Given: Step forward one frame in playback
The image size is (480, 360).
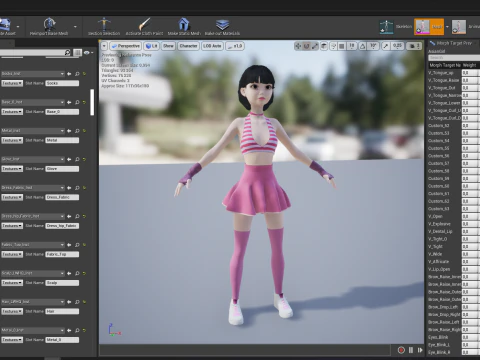Looking at the screenshot, I should [x=420, y=350].
